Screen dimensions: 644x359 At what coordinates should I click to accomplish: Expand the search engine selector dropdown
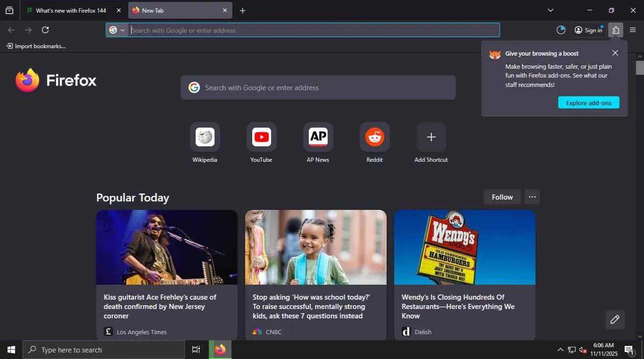pos(117,30)
